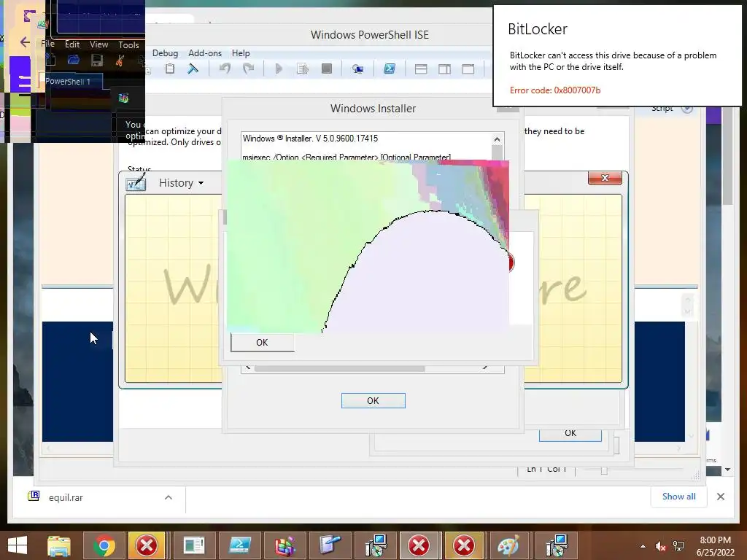Screen dimensions: 747x560
Task: Click the Undo arrow in PowerShell ISE
Action: (x=225, y=69)
